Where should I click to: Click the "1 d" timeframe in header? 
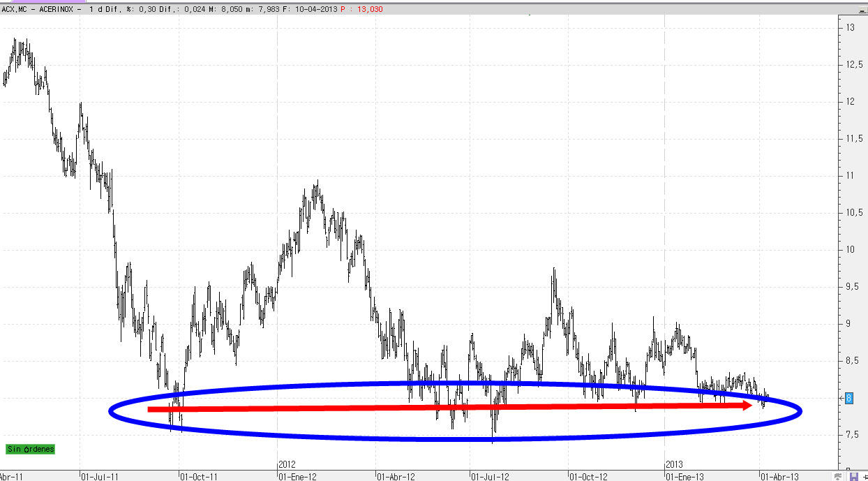pos(94,10)
